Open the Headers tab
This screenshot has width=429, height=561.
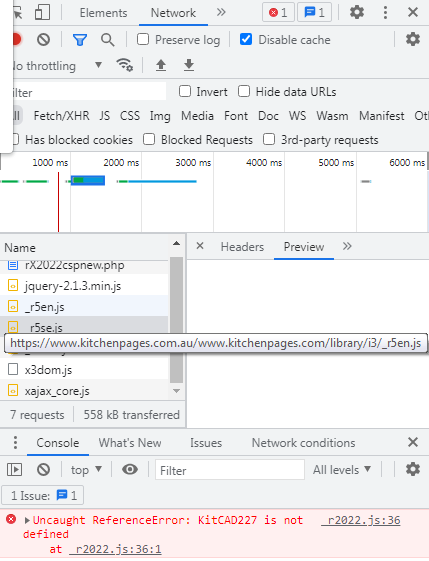pos(242,247)
